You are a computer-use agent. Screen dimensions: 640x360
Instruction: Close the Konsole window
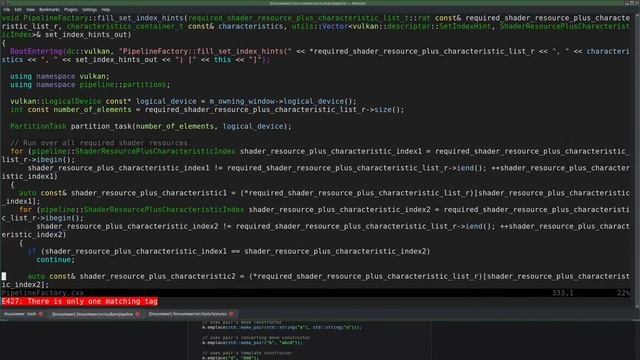click(637, 3)
